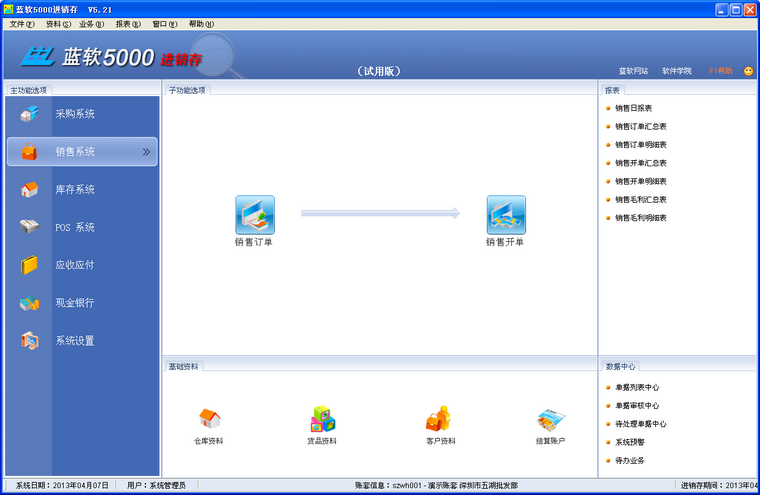Open the 销售日报表 report

click(633, 108)
